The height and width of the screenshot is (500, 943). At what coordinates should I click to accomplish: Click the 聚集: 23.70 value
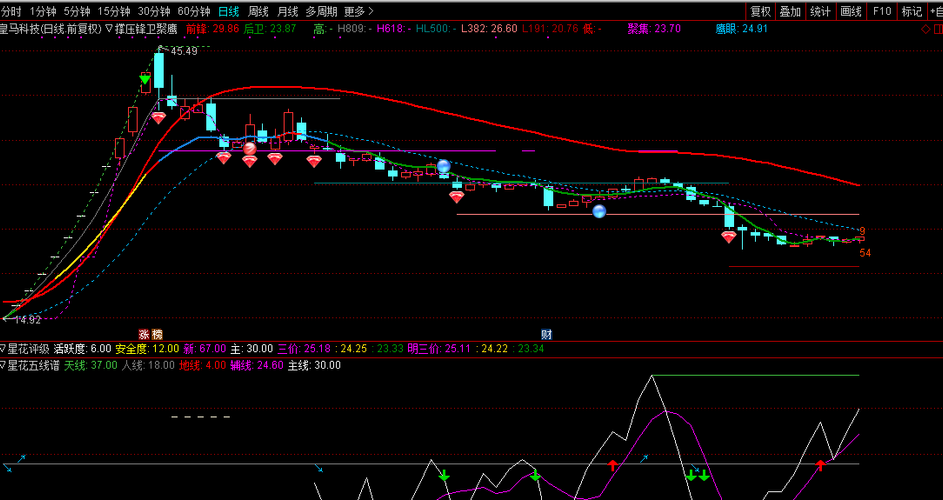pyautogui.click(x=654, y=28)
